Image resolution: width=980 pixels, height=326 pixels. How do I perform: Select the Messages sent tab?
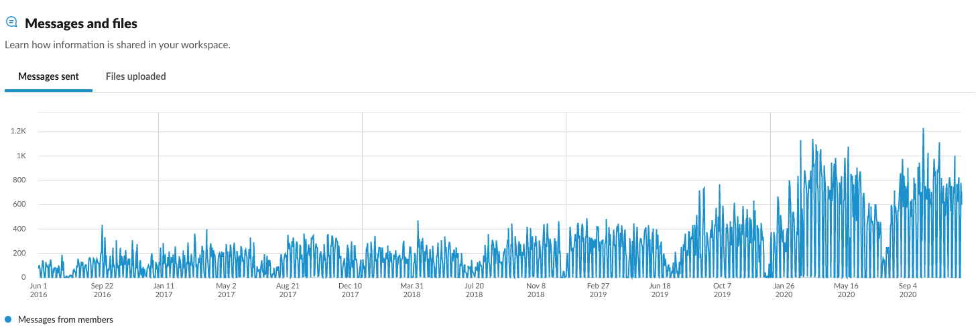48,76
